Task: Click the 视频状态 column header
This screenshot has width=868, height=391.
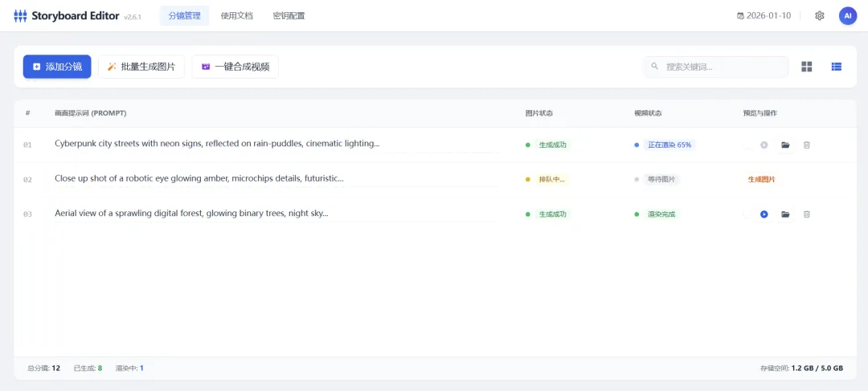Action: [x=649, y=113]
